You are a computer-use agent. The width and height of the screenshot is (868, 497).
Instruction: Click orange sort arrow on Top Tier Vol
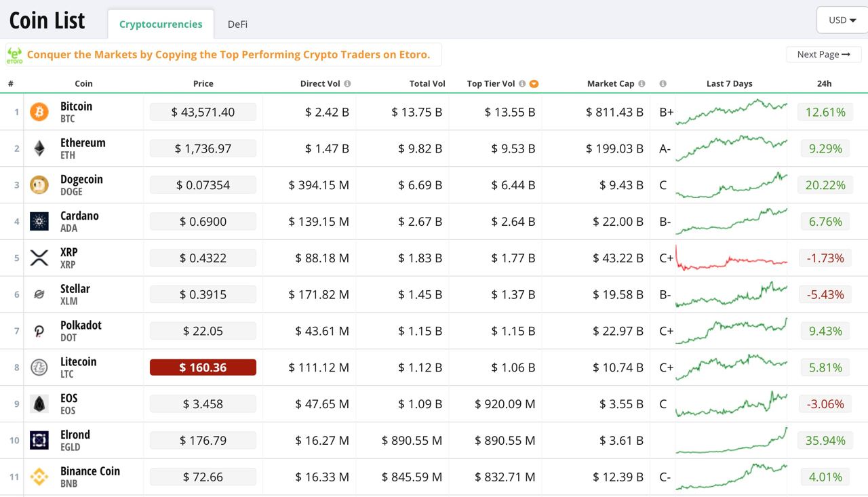pos(534,84)
